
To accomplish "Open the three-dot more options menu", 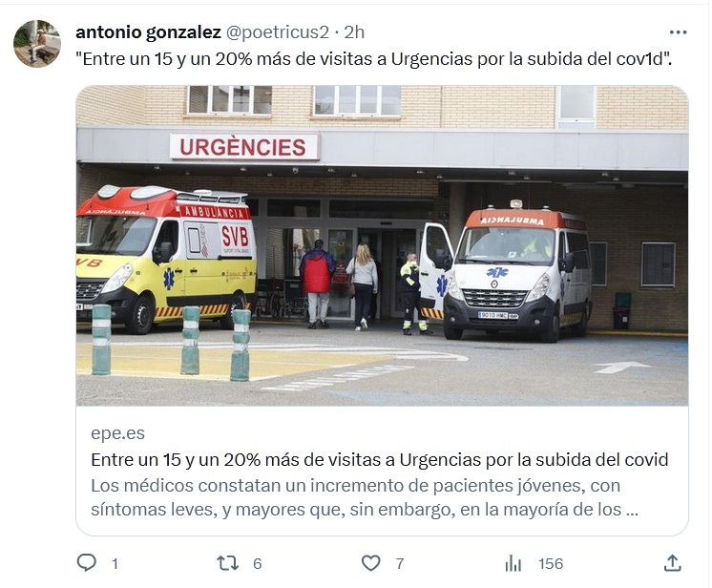I will pyautogui.click(x=678, y=32).
